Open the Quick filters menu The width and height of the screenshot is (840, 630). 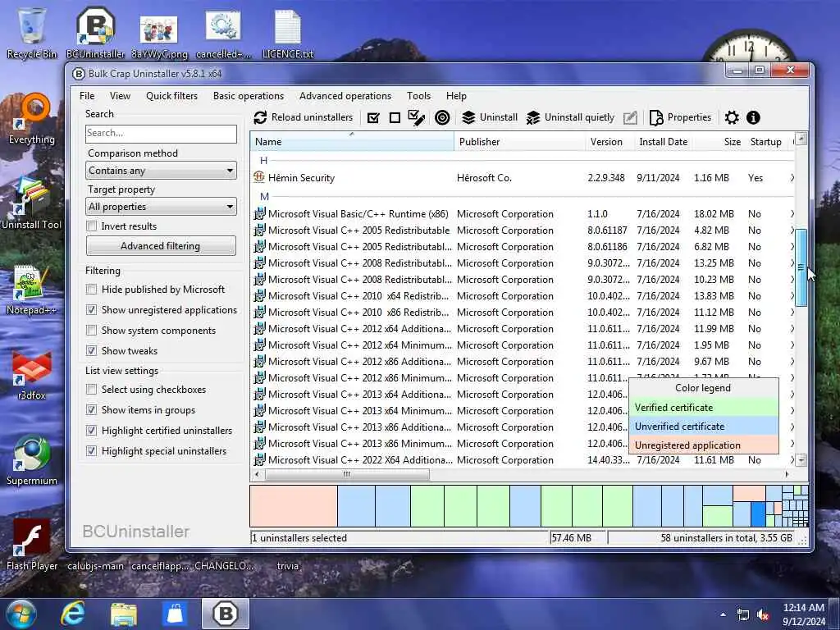coord(172,96)
